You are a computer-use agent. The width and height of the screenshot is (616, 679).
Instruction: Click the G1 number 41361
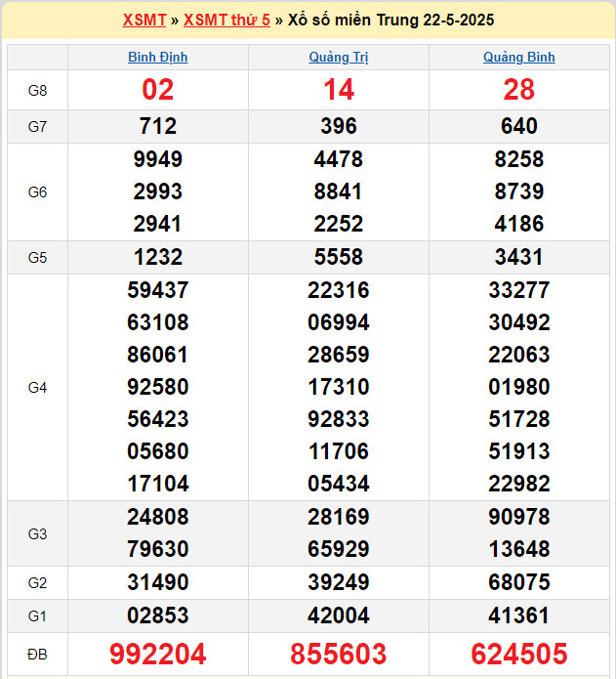pyautogui.click(x=519, y=615)
